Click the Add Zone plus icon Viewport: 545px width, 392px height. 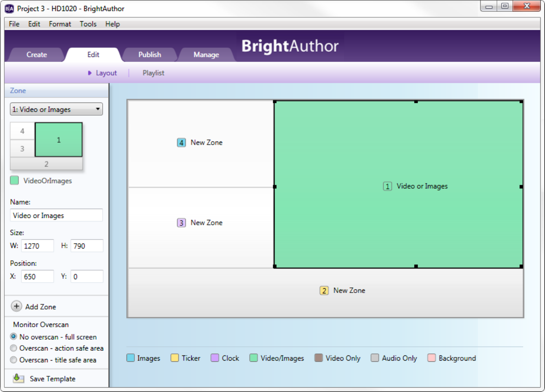[17, 306]
